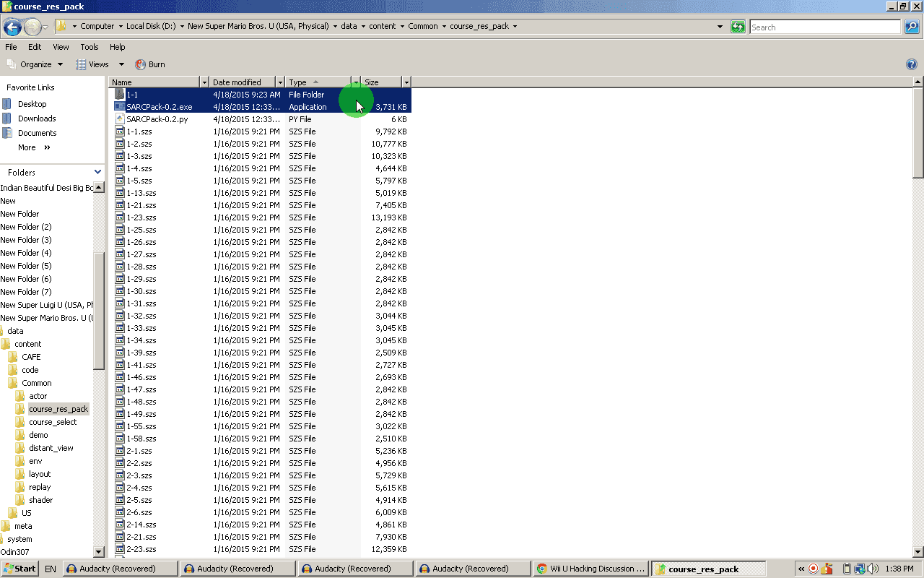Select meta folder in tree
This screenshot has width=924, height=578.
click(23, 526)
